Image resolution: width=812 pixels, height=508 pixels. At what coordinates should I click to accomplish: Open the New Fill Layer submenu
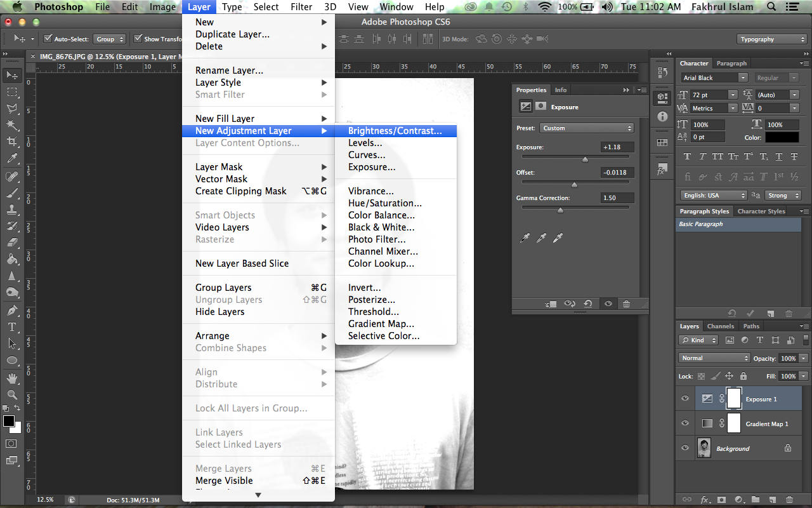[x=258, y=119]
